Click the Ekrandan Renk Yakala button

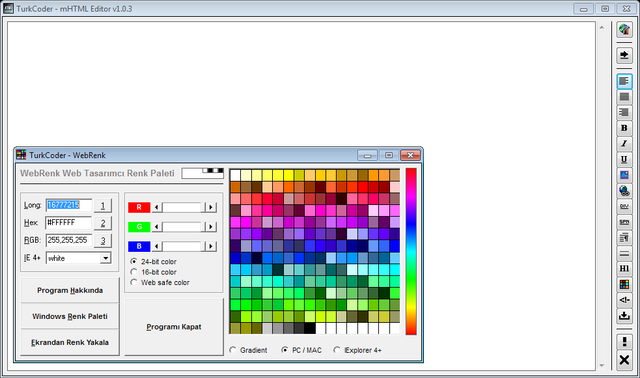tap(70, 342)
